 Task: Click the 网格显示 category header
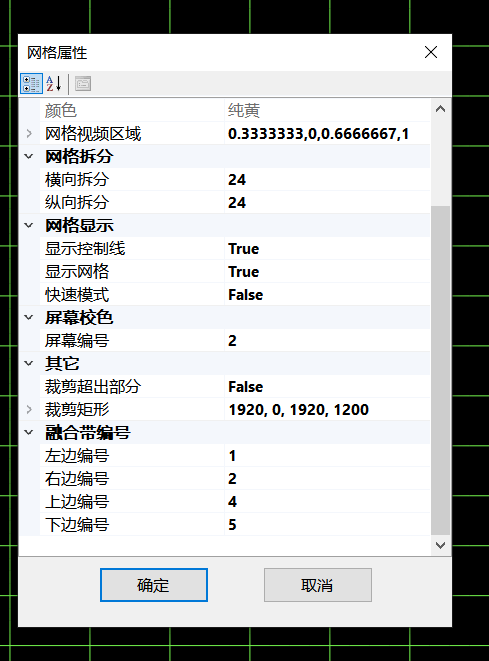[x=79, y=225]
